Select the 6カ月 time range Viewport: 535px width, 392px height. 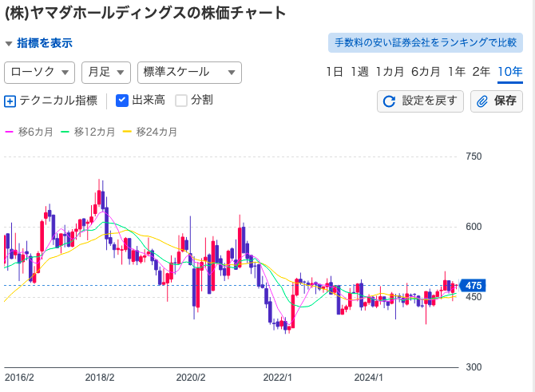426,72
